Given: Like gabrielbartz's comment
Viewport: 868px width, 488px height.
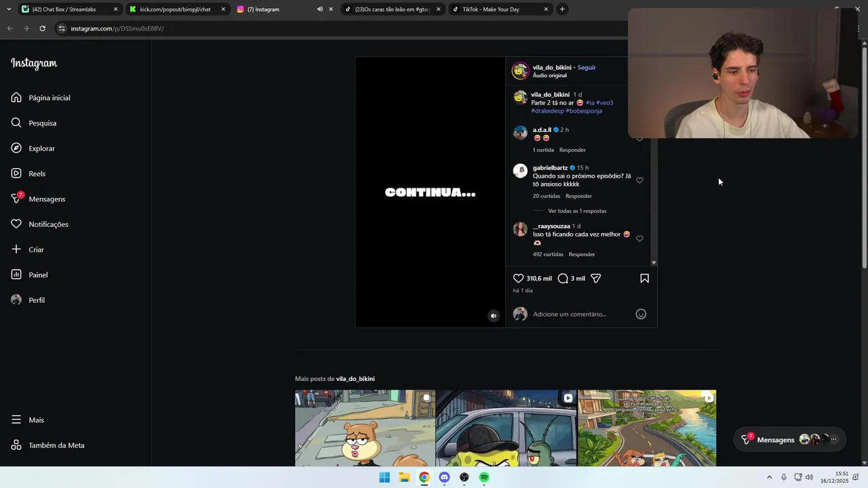Looking at the screenshot, I should coord(639,180).
